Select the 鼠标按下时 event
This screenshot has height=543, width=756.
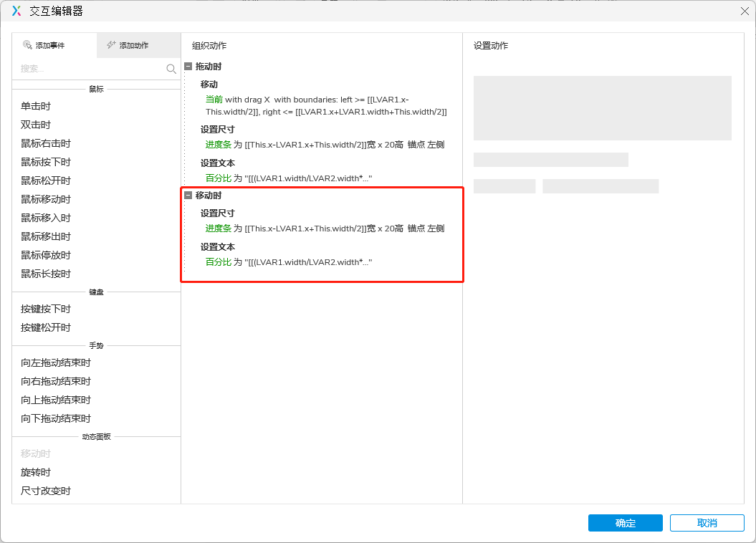[46, 162]
